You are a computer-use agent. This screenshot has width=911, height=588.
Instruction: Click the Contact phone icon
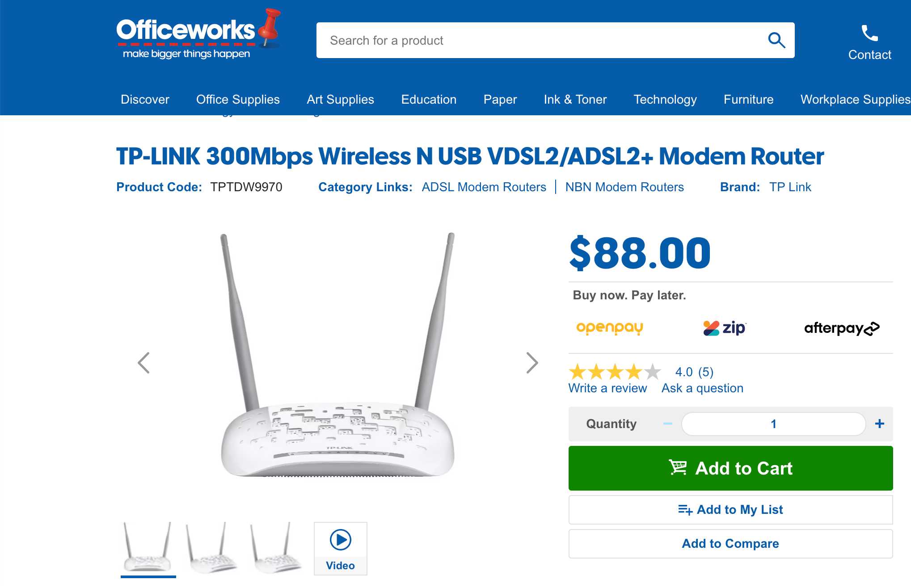tap(869, 33)
